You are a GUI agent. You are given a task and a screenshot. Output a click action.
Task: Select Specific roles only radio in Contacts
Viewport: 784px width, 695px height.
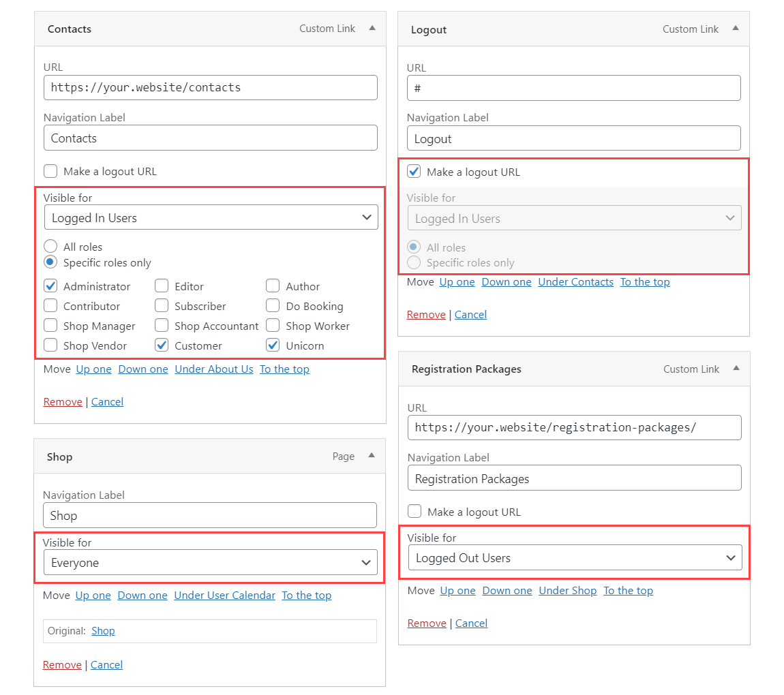point(50,262)
